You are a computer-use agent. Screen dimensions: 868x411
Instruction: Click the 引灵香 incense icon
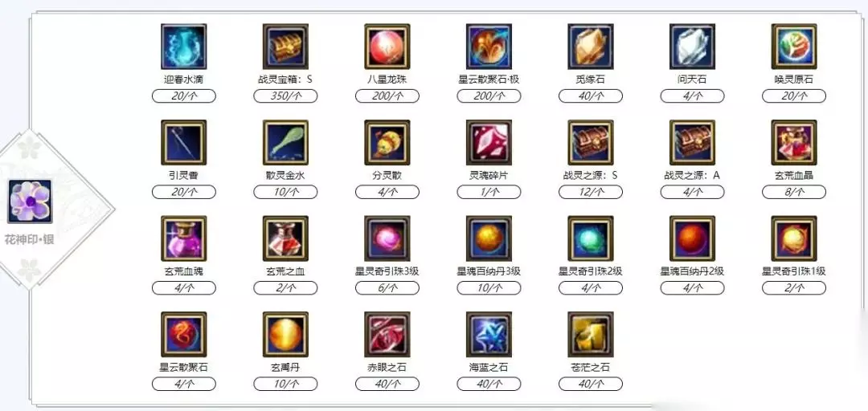184,143
